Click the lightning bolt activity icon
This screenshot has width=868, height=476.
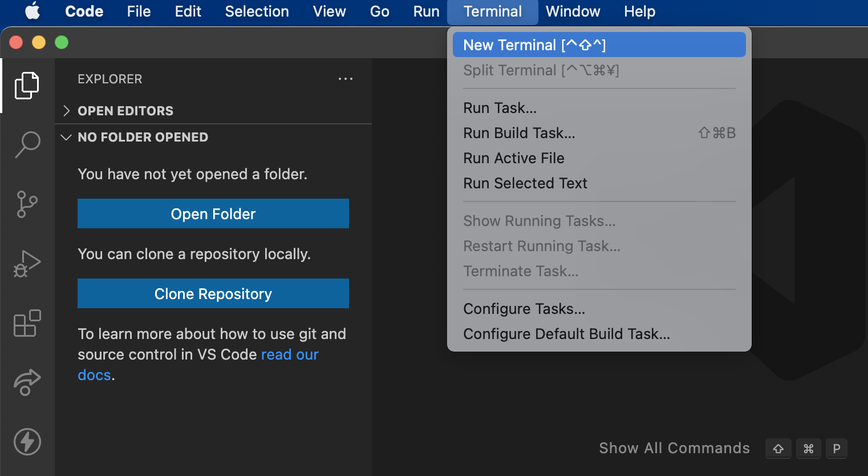point(27,442)
